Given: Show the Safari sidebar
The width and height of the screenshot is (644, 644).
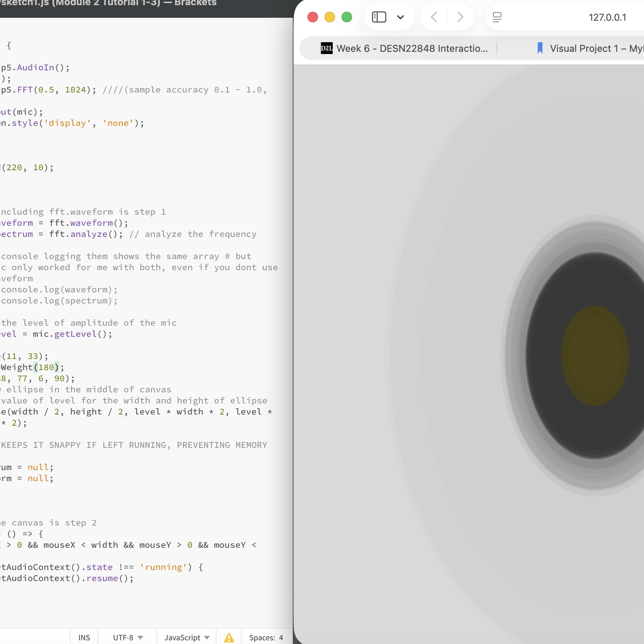Looking at the screenshot, I should tap(379, 17).
